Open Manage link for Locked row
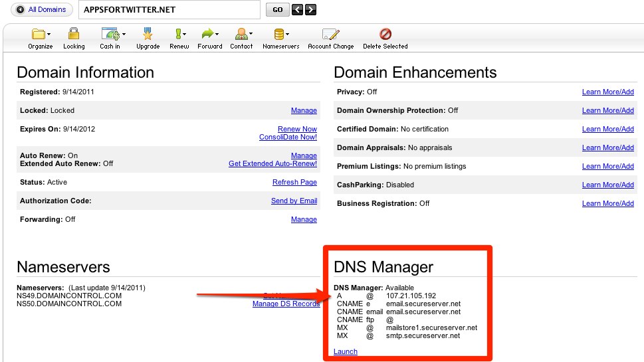Image resolution: width=644 pixels, height=362 pixels. (304, 110)
